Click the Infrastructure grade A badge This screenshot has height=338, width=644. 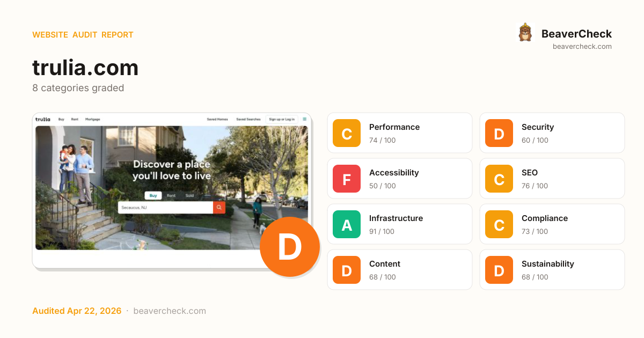pyautogui.click(x=347, y=224)
